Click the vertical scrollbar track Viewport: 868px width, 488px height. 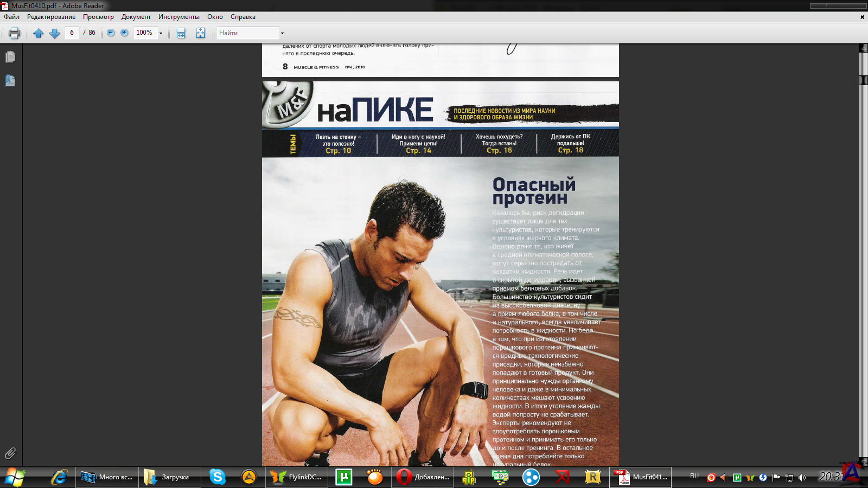pos(863,271)
